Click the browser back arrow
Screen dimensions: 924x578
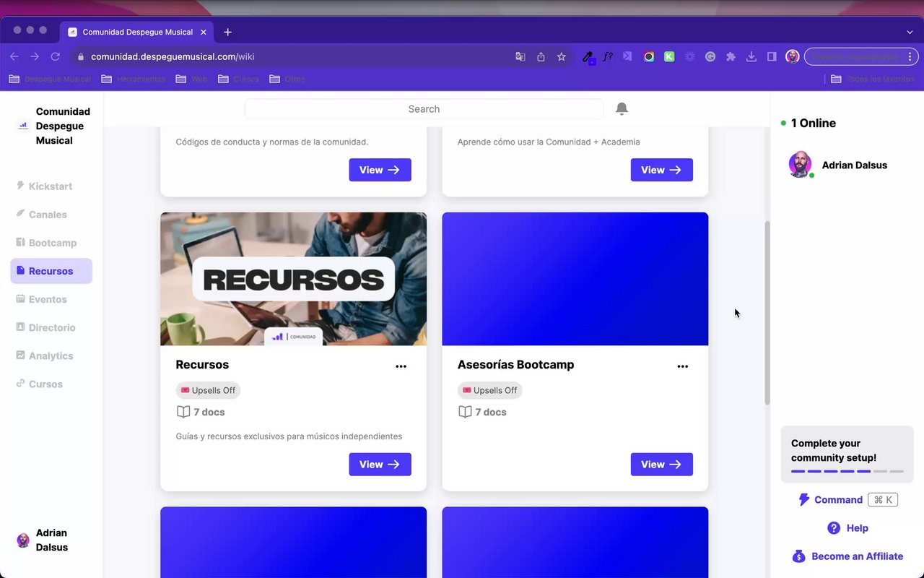(14, 56)
